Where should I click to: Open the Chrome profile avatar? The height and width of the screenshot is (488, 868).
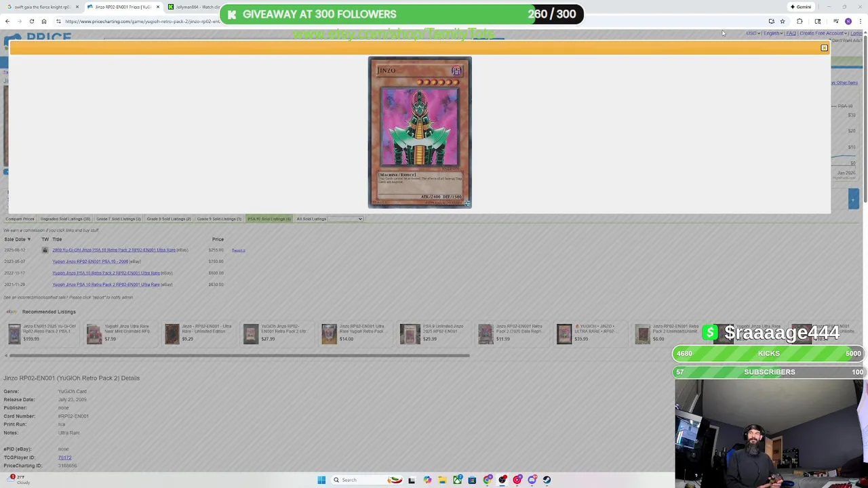click(x=848, y=21)
